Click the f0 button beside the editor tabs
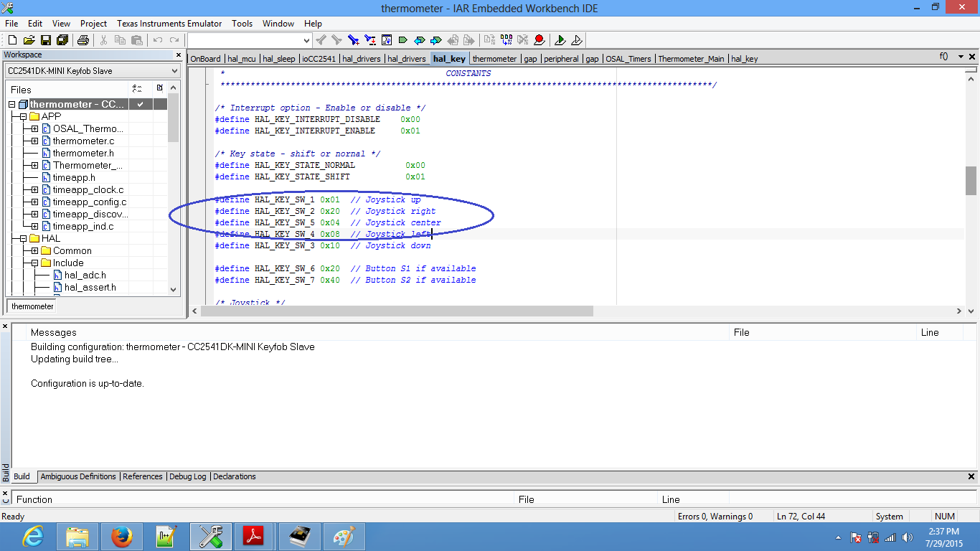The image size is (980, 551). (x=943, y=57)
